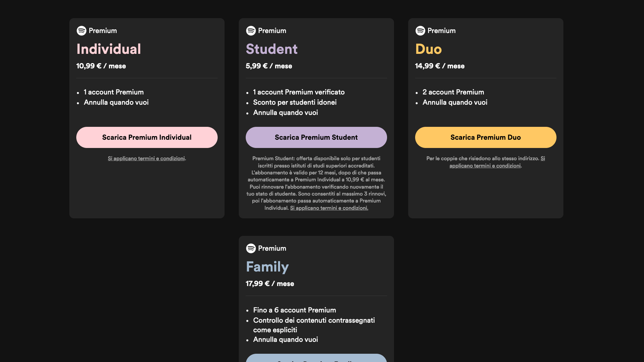Image resolution: width=644 pixels, height=362 pixels.
Task: Click the Premium label on Duo card
Action: [x=442, y=31]
